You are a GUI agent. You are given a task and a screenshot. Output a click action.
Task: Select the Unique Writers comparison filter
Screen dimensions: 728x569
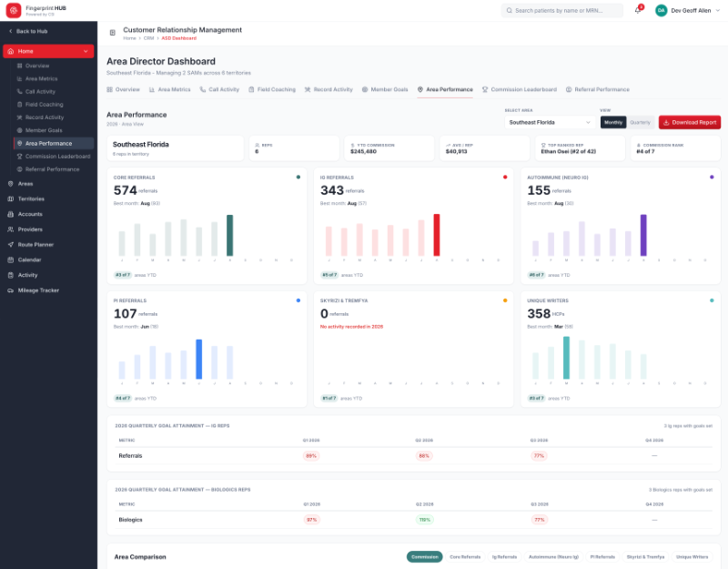[692, 557]
